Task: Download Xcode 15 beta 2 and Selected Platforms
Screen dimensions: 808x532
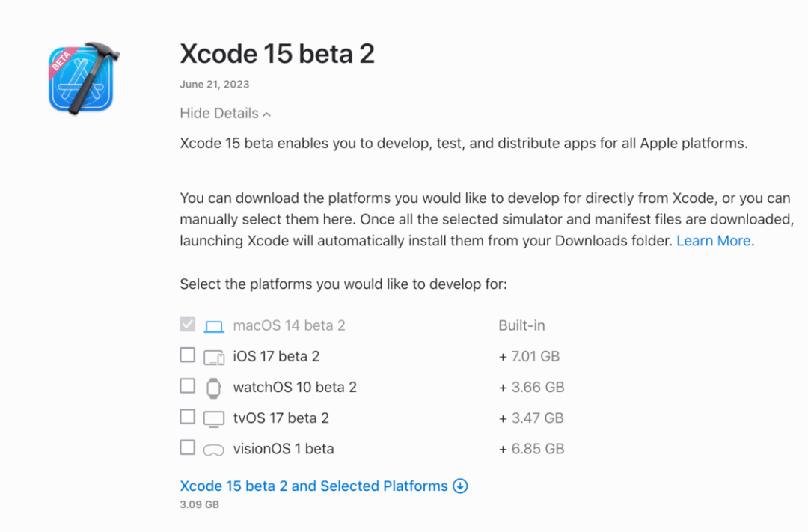Action: click(x=313, y=486)
